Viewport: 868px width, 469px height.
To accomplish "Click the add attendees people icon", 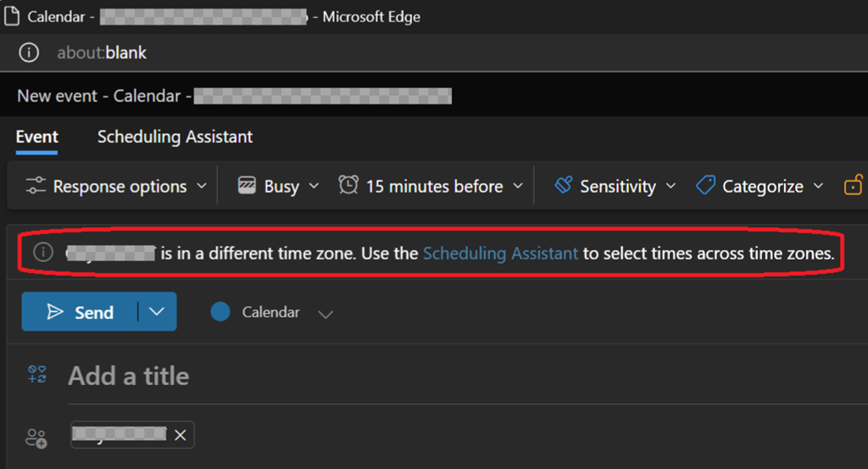I will 36,437.
